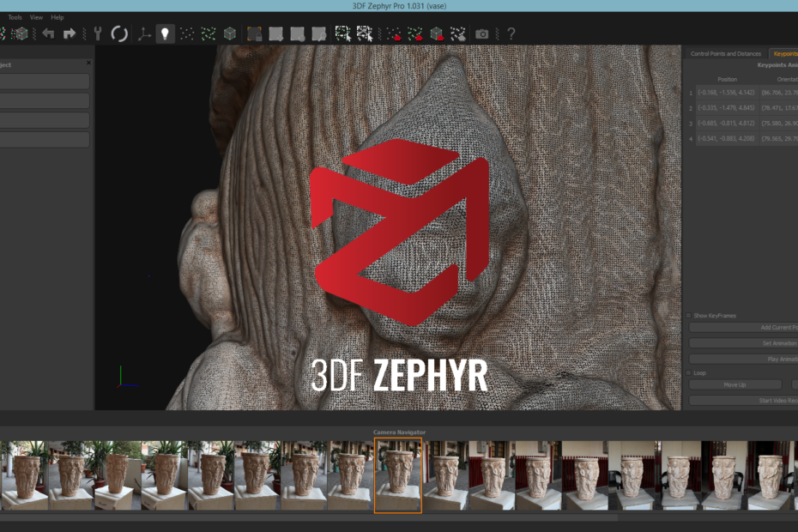Click the first empty field in left panel
This screenshot has height=532, width=798.
[x=45, y=82]
